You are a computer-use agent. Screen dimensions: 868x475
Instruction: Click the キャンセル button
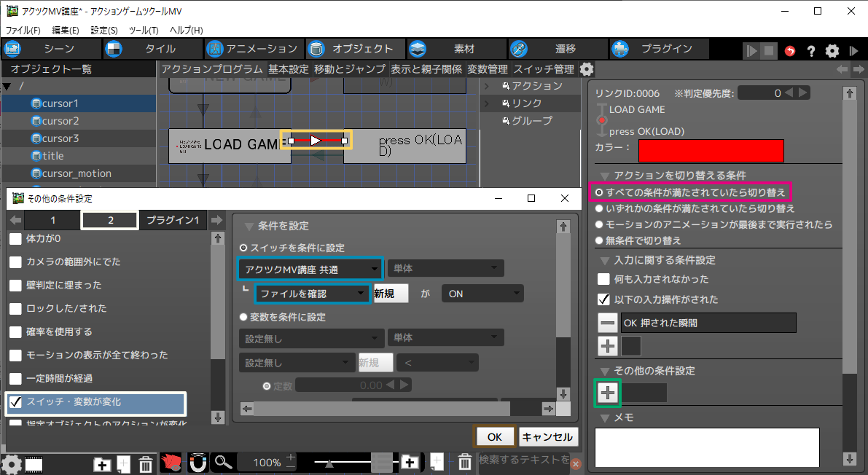549,436
